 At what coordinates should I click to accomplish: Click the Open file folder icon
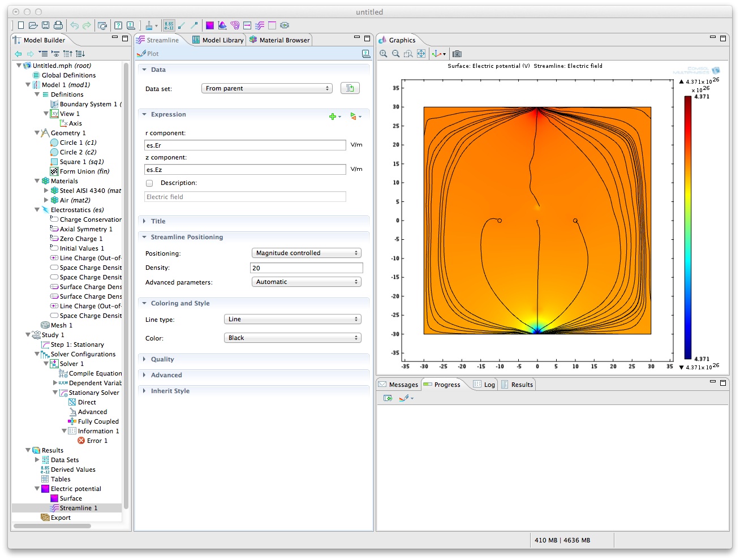(x=33, y=25)
